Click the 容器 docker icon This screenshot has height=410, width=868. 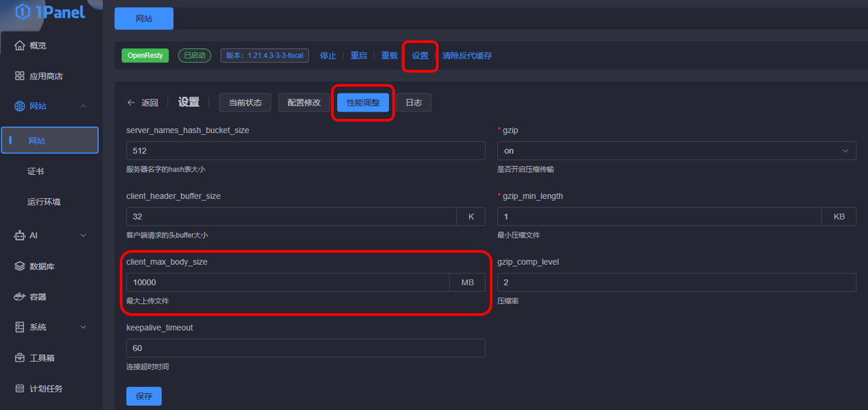coord(20,296)
